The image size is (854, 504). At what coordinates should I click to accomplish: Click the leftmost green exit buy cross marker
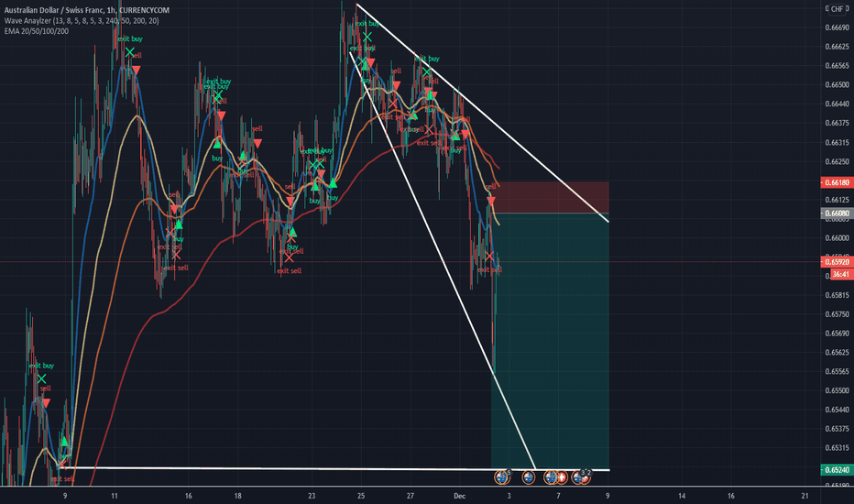[x=41, y=378]
